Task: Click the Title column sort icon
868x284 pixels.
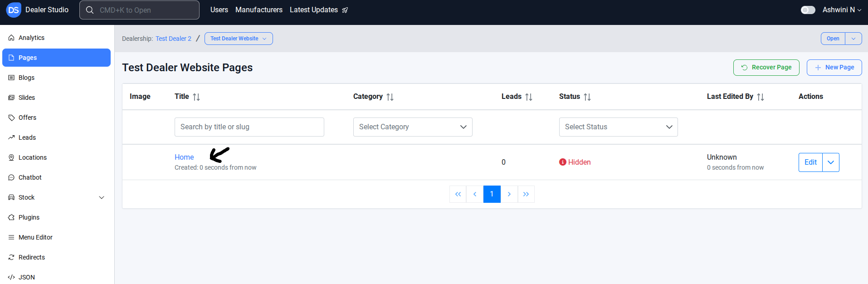Action: coord(196,97)
